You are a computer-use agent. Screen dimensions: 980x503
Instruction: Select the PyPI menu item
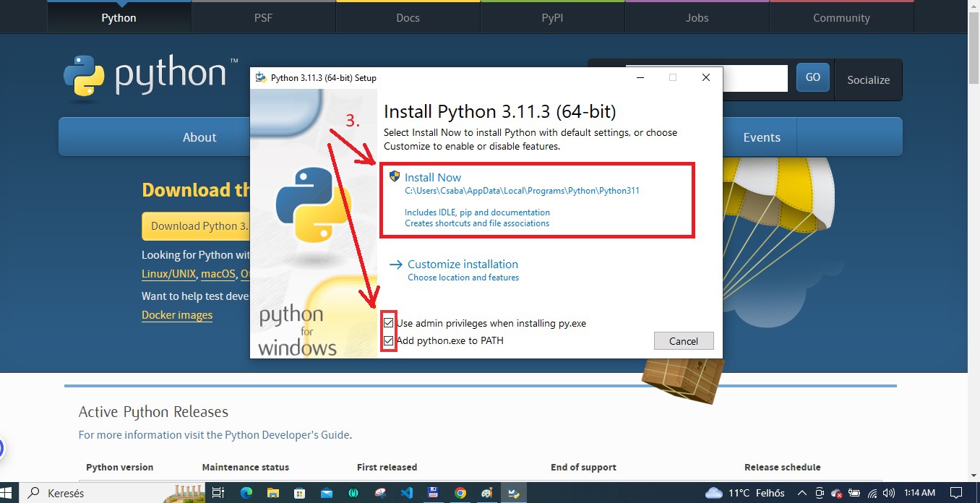[x=552, y=17]
